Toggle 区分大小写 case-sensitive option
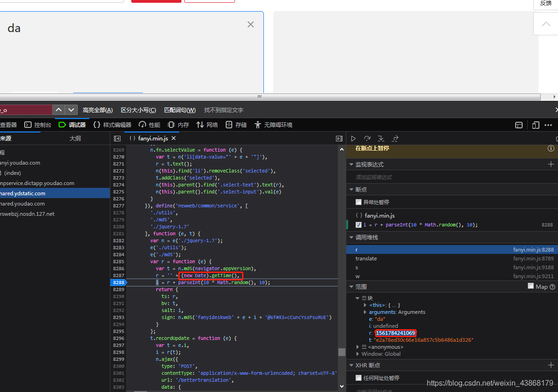Viewport: 558px width, 392px height. (138, 110)
